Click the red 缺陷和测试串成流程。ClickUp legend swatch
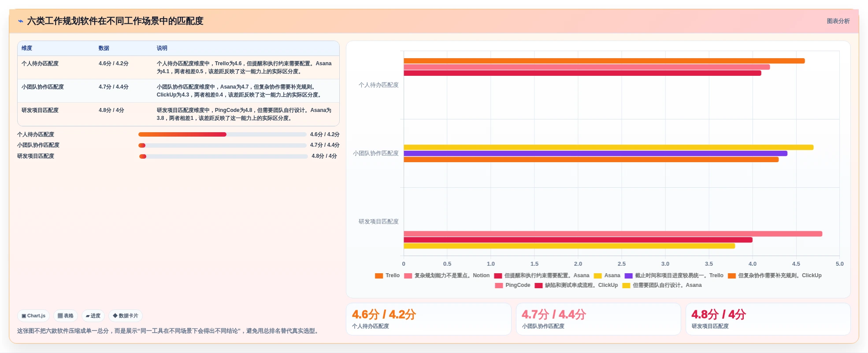The height and width of the screenshot is (353, 868). [538, 286]
